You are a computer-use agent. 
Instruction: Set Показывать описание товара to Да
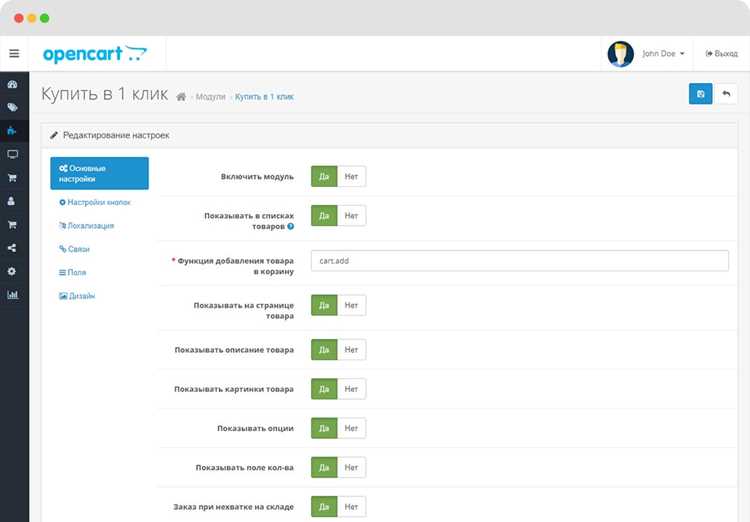tap(324, 350)
